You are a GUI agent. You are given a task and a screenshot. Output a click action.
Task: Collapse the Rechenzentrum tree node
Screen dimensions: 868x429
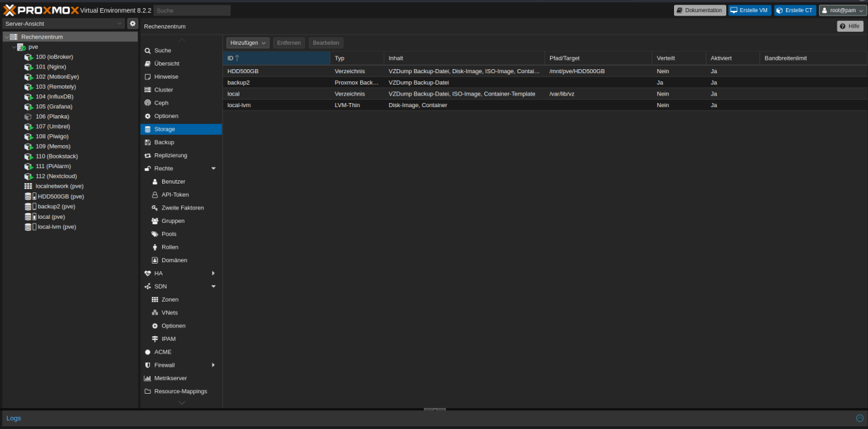pyautogui.click(x=5, y=37)
